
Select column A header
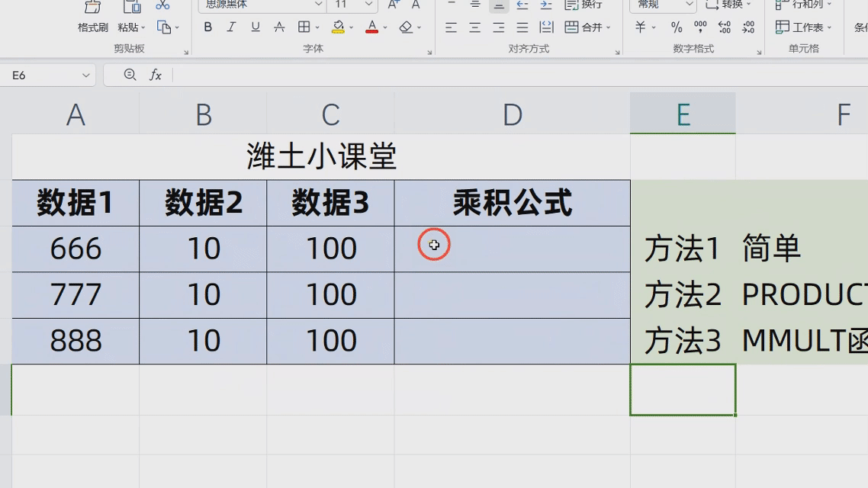click(76, 114)
